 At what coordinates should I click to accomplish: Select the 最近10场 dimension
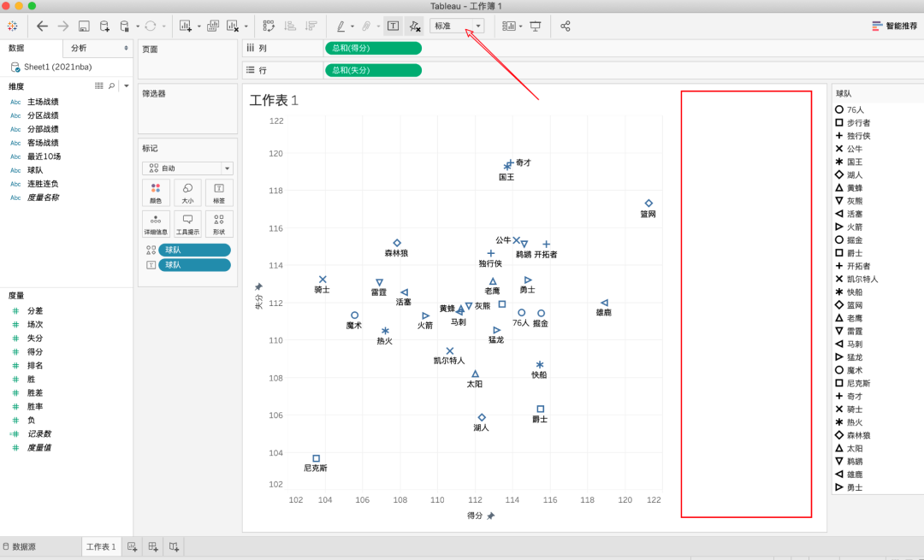point(44,156)
